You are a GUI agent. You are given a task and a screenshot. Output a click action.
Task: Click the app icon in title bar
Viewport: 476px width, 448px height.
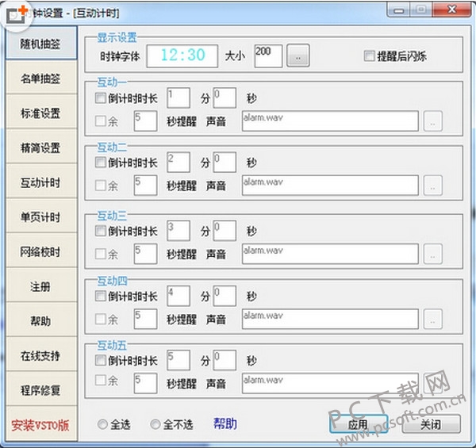tap(17, 15)
